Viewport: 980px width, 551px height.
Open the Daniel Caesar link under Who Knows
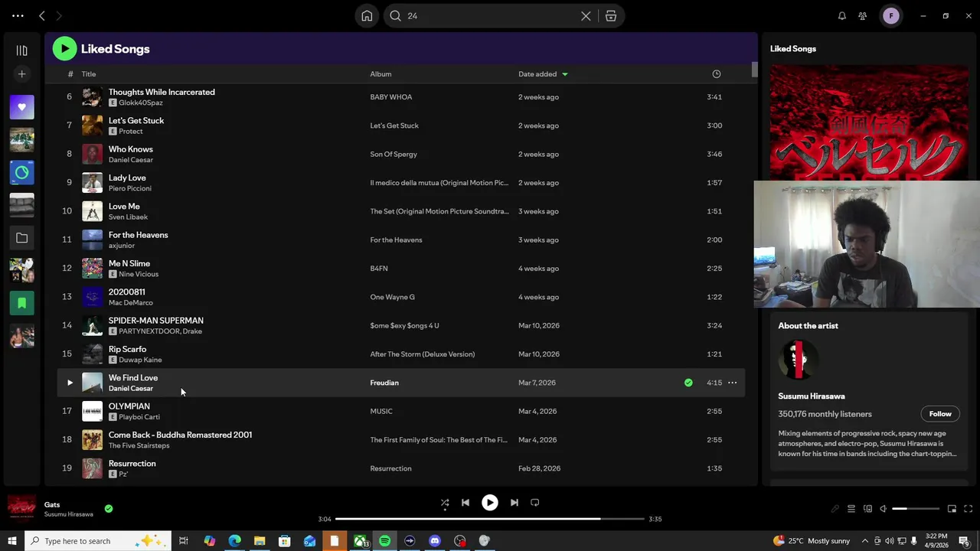tap(131, 160)
